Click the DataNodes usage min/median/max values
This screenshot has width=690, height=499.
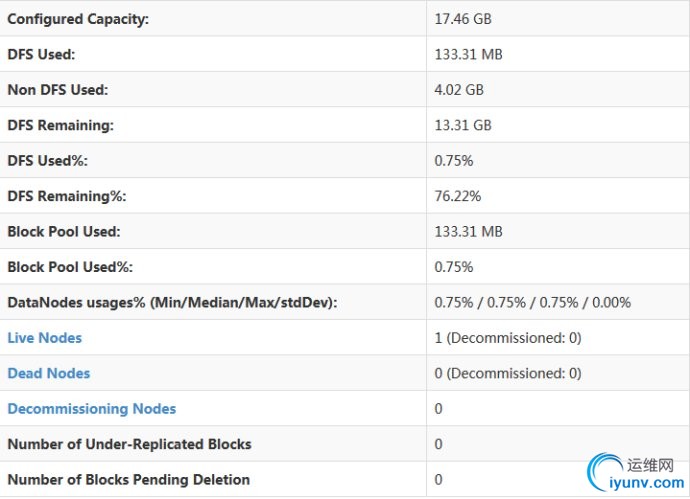(x=532, y=303)
